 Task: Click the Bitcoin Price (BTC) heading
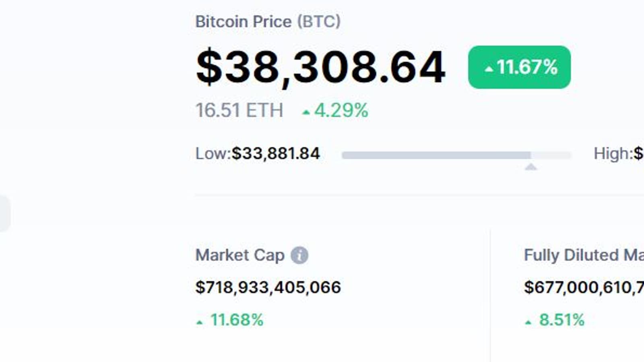coord(268,22)
